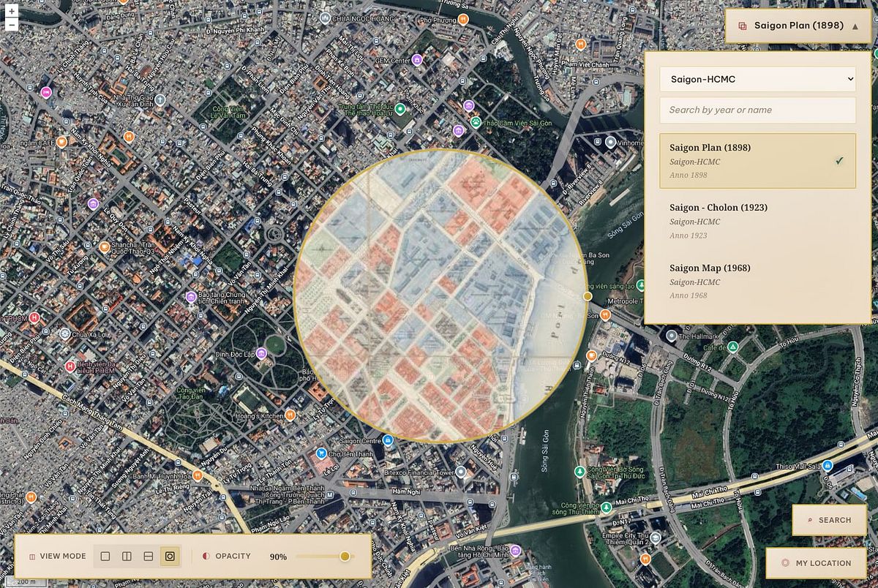
Task: Focus the Search by year or name field
Action: point(757,110)
